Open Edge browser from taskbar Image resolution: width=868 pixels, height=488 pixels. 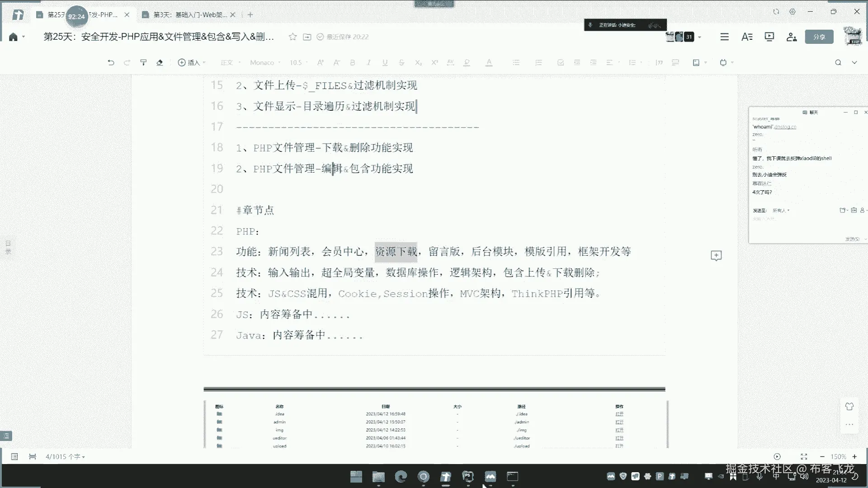tap(401, 476)
